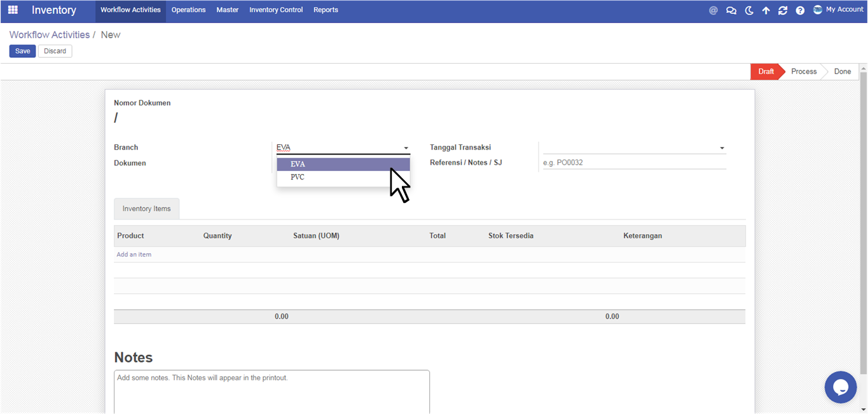Click the refresh sync icon
This screenshot has width=868, height=414.
coord(783,11)
